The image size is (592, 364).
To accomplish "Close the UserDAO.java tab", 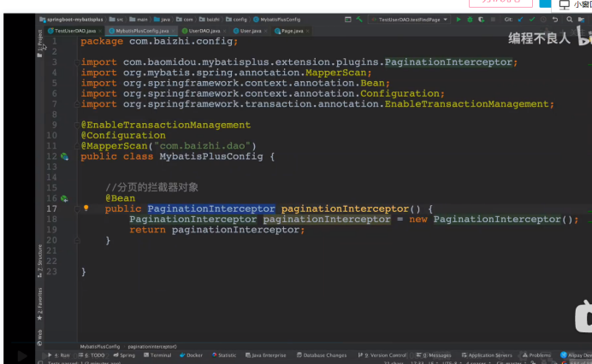I will 225,31.
